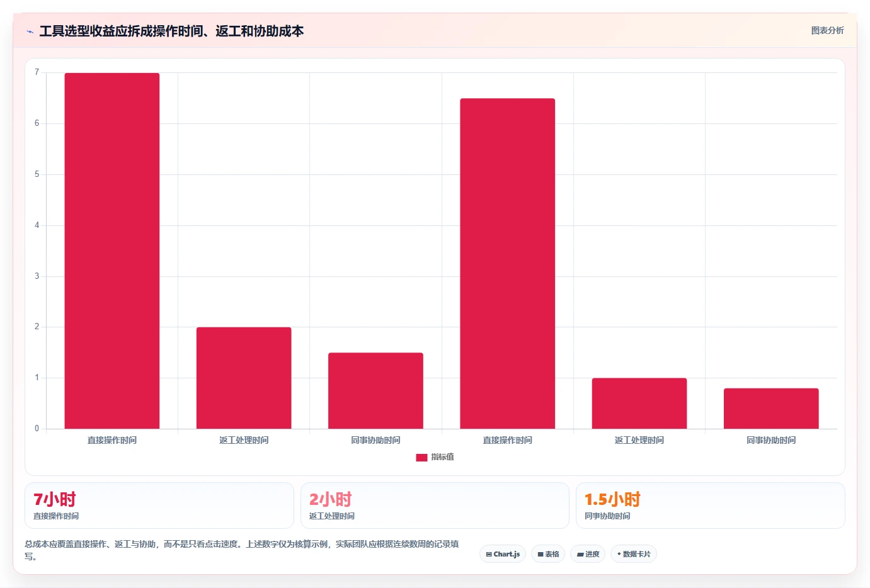Select the 返工处理时间 bar reaching value 2
The width and height of the screenshot is (870, 588).
tap(244, 378)
